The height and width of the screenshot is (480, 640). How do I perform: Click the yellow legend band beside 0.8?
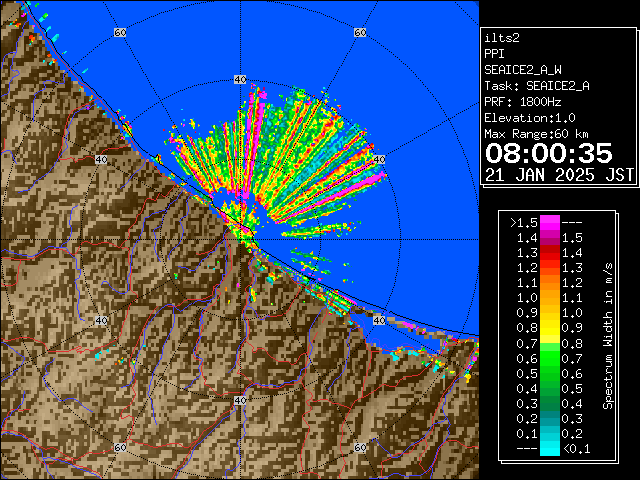[x=550, y=328]
